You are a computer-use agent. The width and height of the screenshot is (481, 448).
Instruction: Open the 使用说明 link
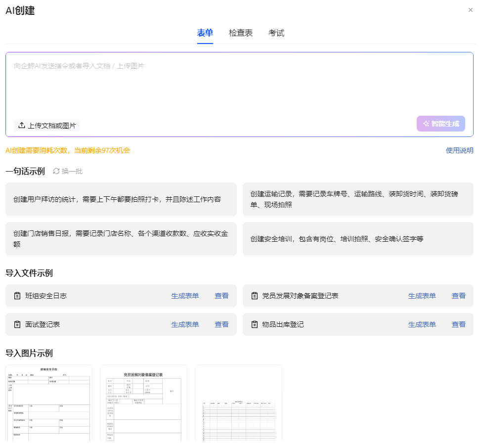[459, 150]
